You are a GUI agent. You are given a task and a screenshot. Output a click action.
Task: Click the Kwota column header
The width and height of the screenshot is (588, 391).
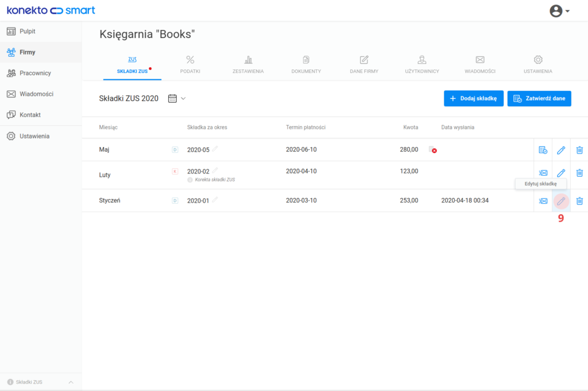coord(411,127)
